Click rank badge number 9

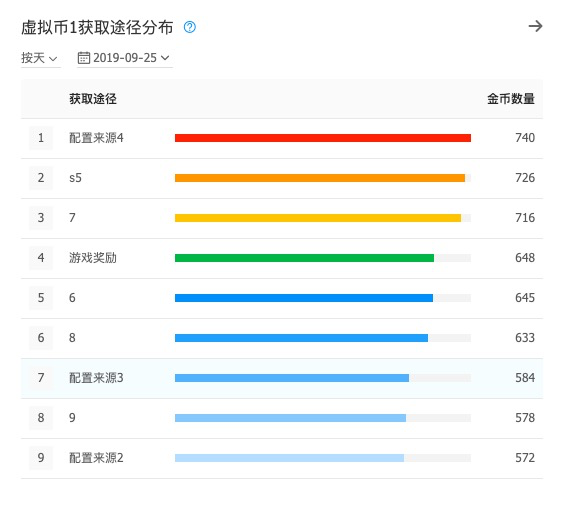click(41, 458)
